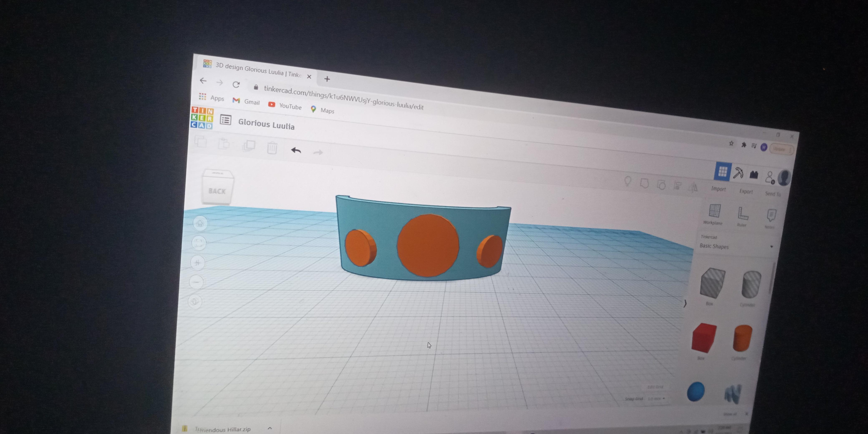Open the browser extensions puzzle icon
Screen dimensions: 868x434
pos(744,145)
